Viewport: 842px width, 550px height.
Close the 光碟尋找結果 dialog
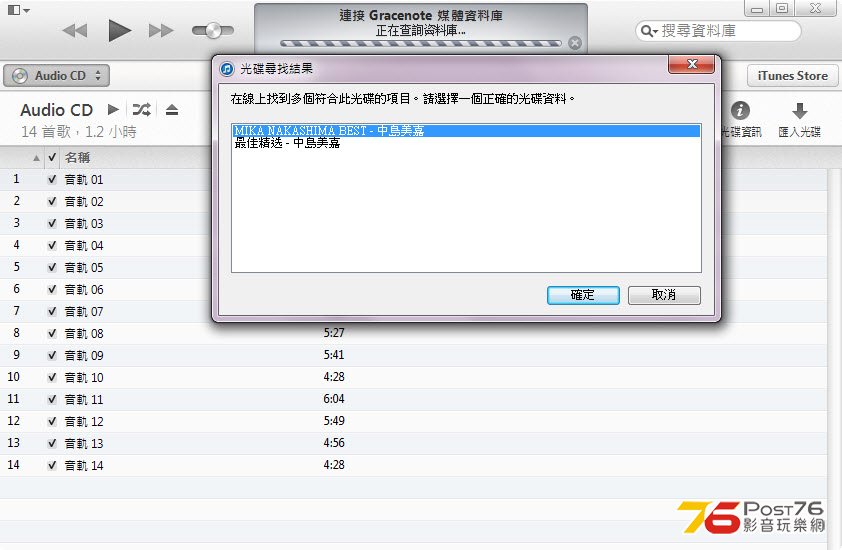pyautogui.click(x=692, y=64)
